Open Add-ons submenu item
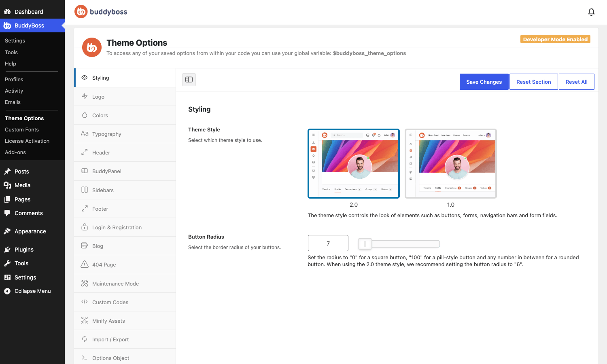Viewport: 607px width, 364px height. coord(15,152)
